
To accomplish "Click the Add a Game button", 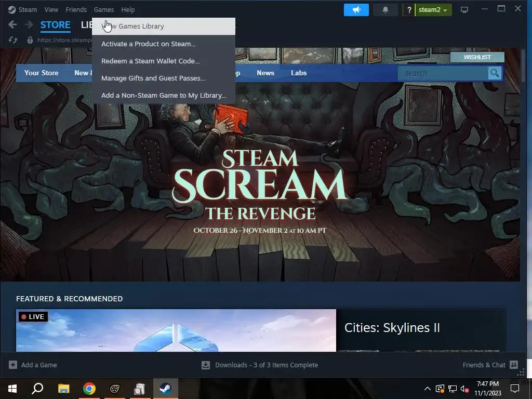I will 33,365.
